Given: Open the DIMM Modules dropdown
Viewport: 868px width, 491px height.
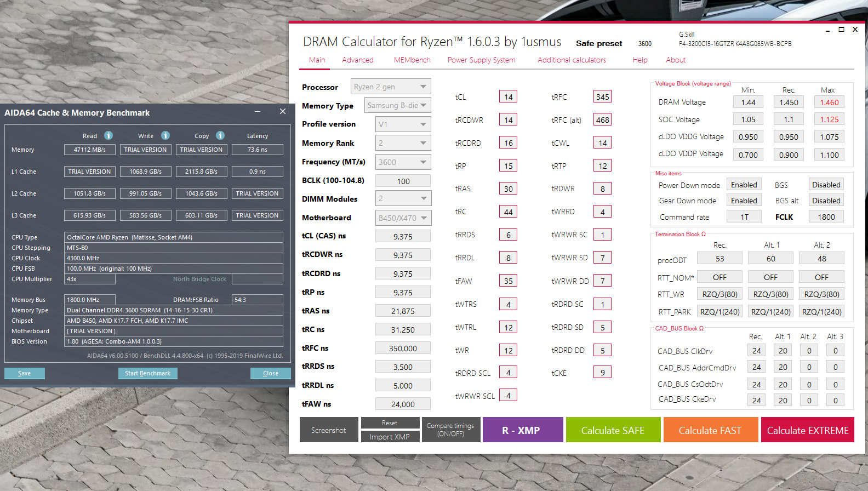Looking at the screenshot, I should [x=403, y=198].
